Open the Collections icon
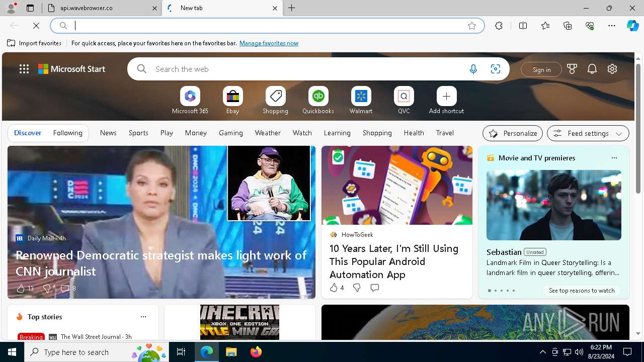Screen dimensions: 644x362 tap(568, 26)
